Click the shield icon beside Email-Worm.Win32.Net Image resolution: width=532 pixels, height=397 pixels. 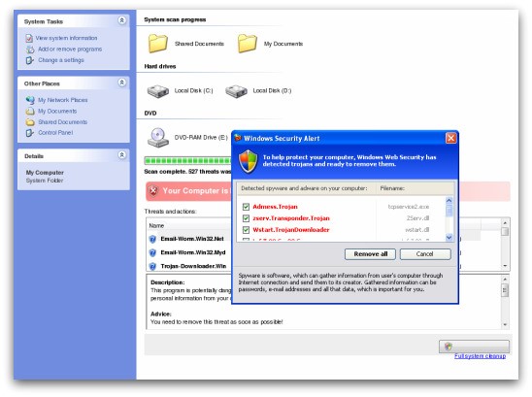click(x=152, y=239)
